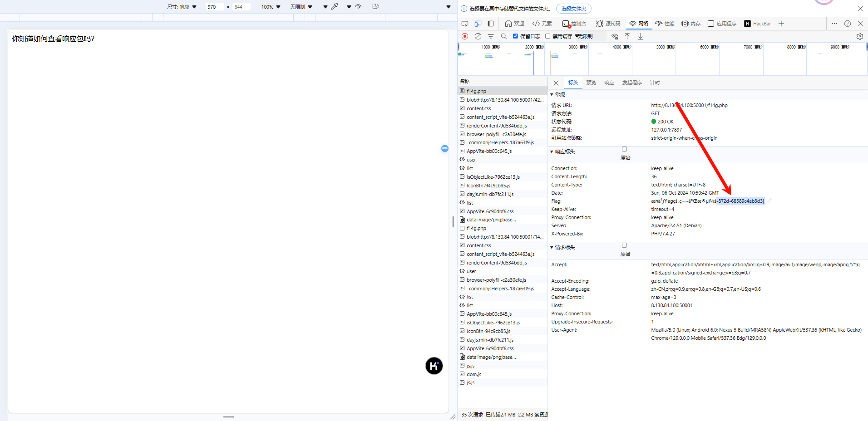The width and height of the screenshot is (868, 421).
Task: Open the 源代码 tab
Action: coord(608,24)
